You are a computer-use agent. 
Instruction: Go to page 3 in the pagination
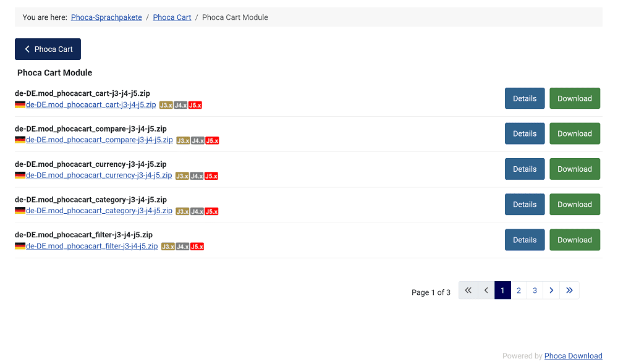tap(535, 290)
